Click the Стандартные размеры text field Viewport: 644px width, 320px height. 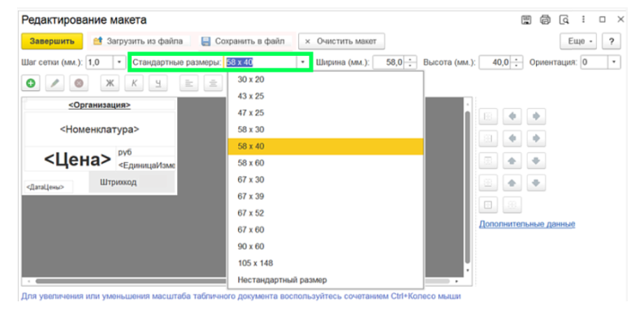tap(261, 63)
